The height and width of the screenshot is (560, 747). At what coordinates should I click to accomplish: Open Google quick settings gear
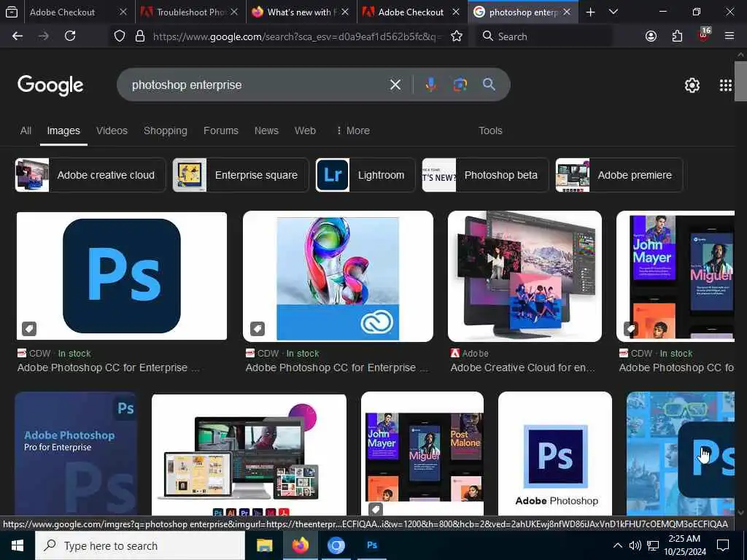pos(692,85)
